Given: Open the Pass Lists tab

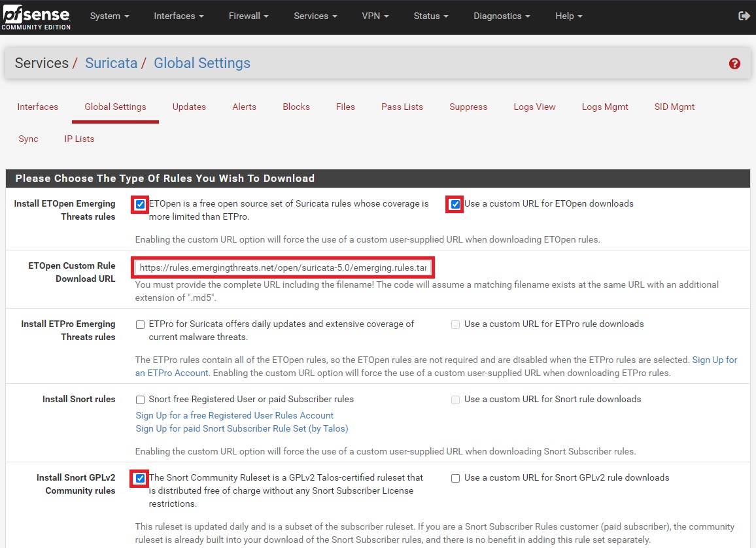Looking at the screenshot, I should [402, 107].
